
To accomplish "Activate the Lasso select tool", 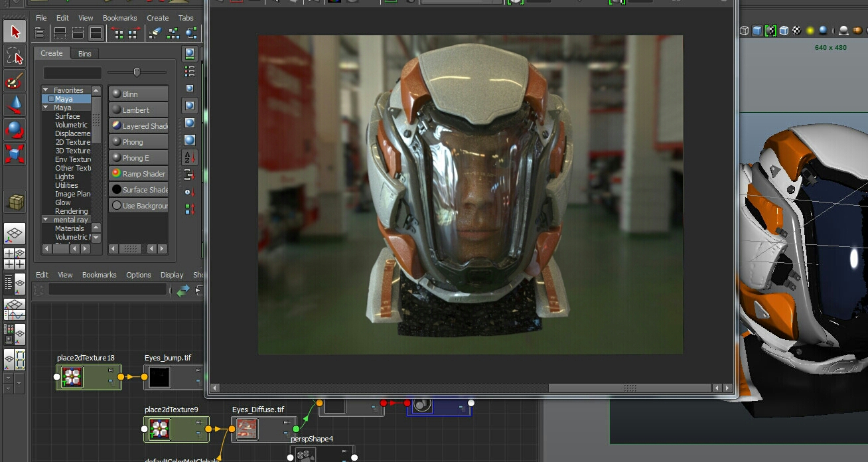I will pos(15,57).
